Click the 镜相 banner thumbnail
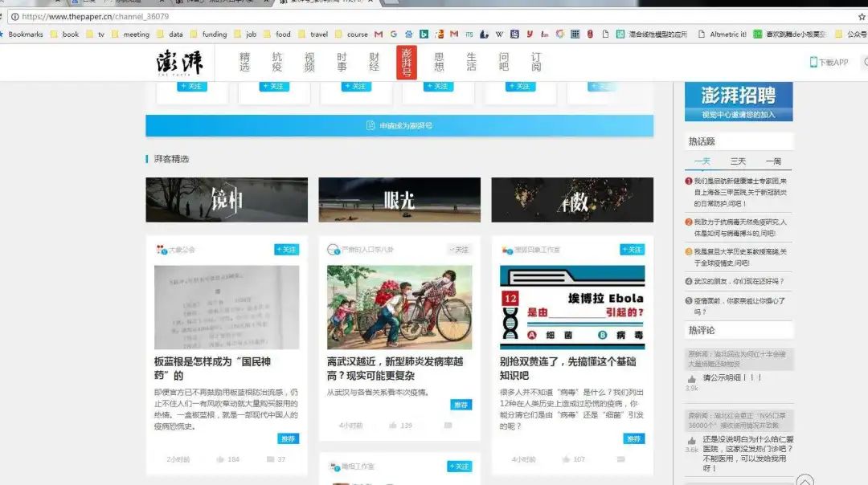Screen dimensions: 868x485 pyautogui.click(x=227, y=200)
